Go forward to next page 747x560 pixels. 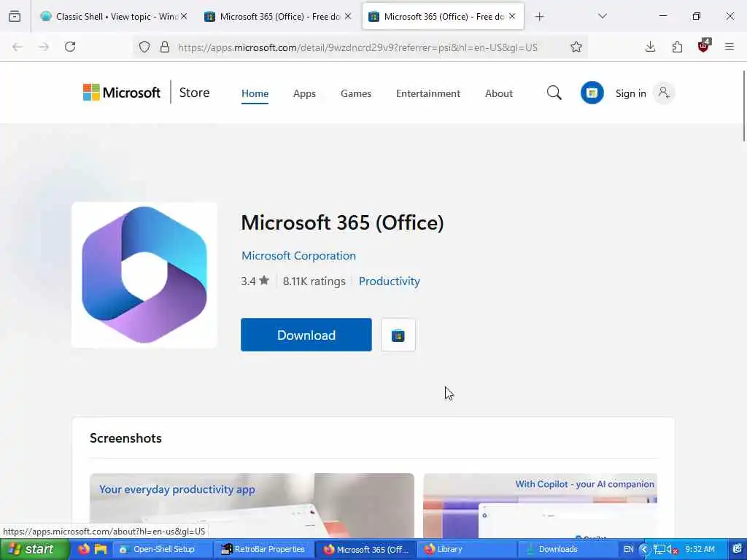click(x=44, y=47)
